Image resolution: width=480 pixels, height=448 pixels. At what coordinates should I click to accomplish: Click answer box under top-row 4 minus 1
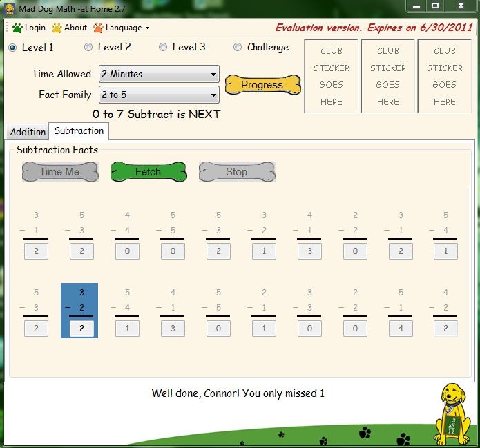click(309, 251)
